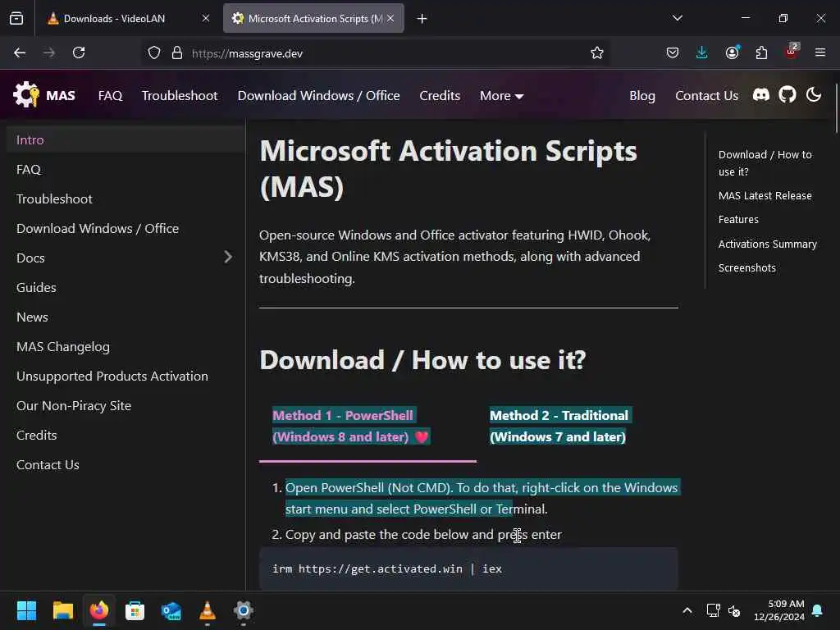Show hidden system tray icons
The height and width of the screenshot is (630, 840).
[687, 610]
